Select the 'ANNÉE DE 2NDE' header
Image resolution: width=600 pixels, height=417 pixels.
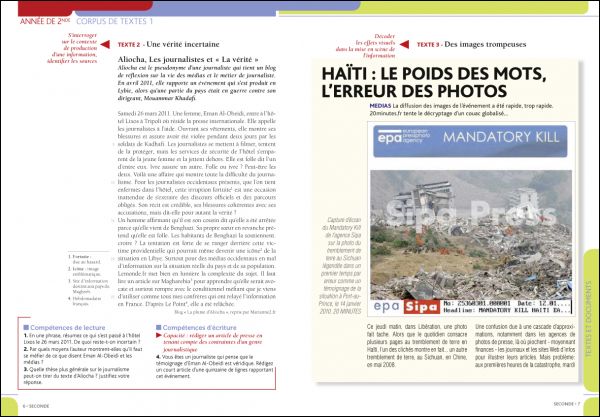[x=45, y=21]
